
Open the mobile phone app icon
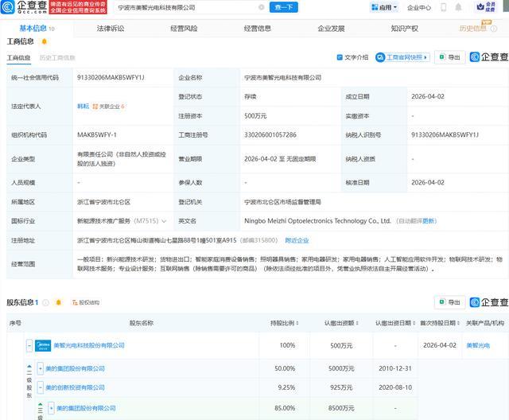coord(444,7)
